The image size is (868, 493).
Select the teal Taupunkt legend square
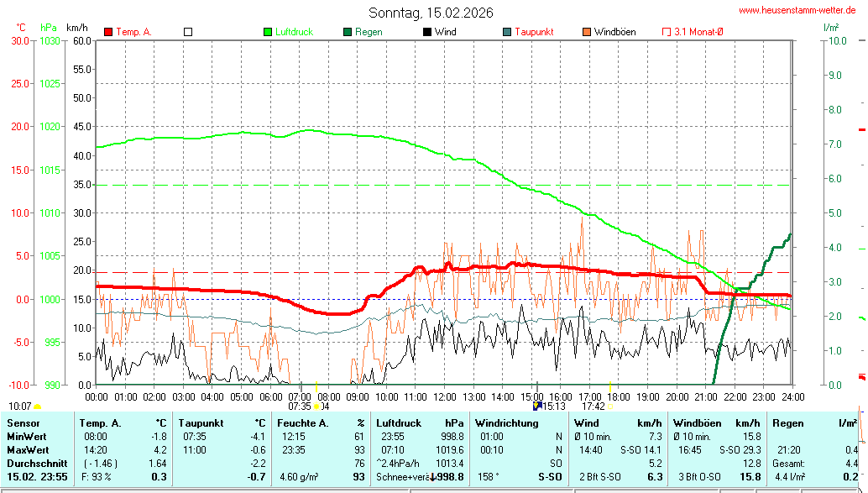click(x=507, y=32)
